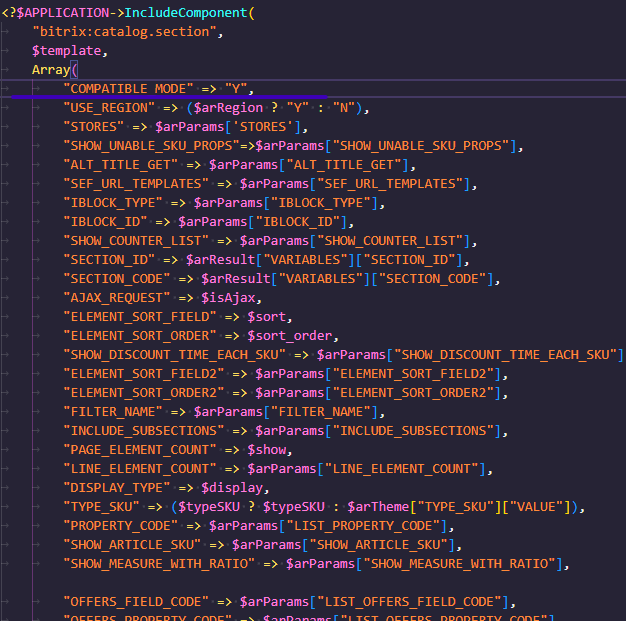Click the "SHOW_MEASURE_WITH_RATIO" key
Viewport: 626px width, 621px height.
click(x=159, y=564)
